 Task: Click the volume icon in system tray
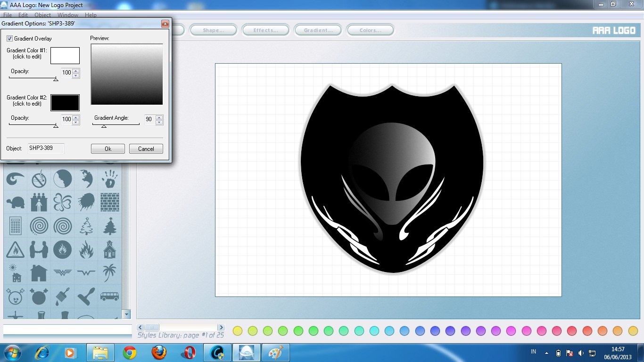(x=581, y=353)
